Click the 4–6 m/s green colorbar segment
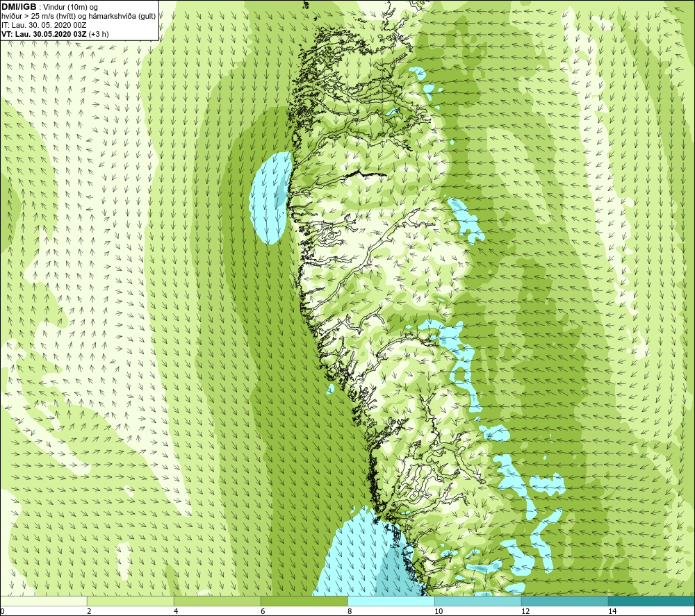The height and width of the screenshot is (616, 695). click(x=217, y=601)
